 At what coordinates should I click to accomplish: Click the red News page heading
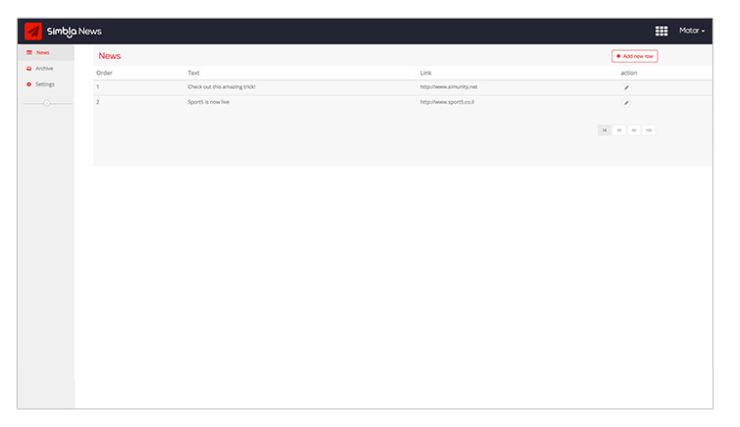click(109, 56)
